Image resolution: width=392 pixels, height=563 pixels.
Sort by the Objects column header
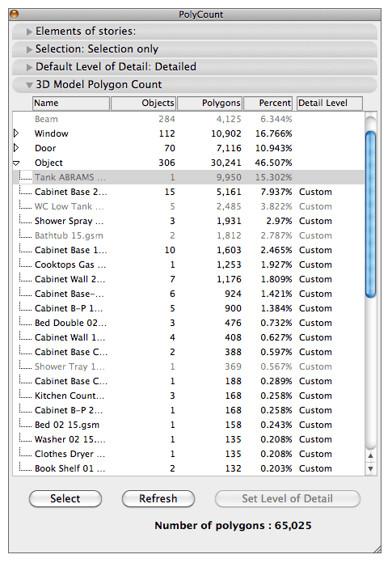pos(143,103)
